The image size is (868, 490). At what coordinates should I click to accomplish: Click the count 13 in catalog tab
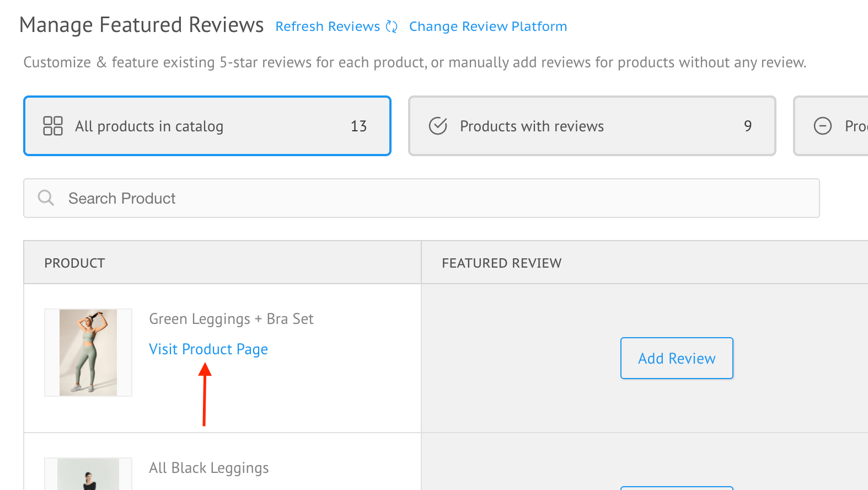click(x=358, y=126)
